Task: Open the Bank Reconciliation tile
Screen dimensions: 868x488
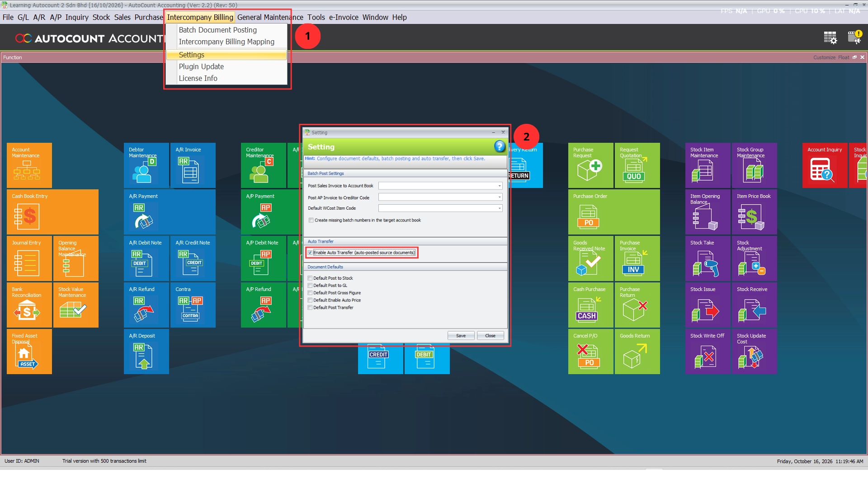Action: tap(29, 305)
